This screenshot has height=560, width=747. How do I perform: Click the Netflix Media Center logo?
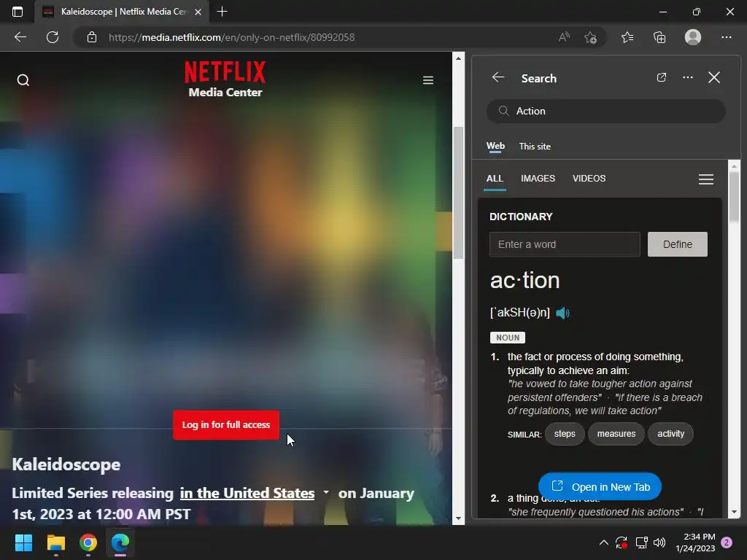(x=225, y=79)
